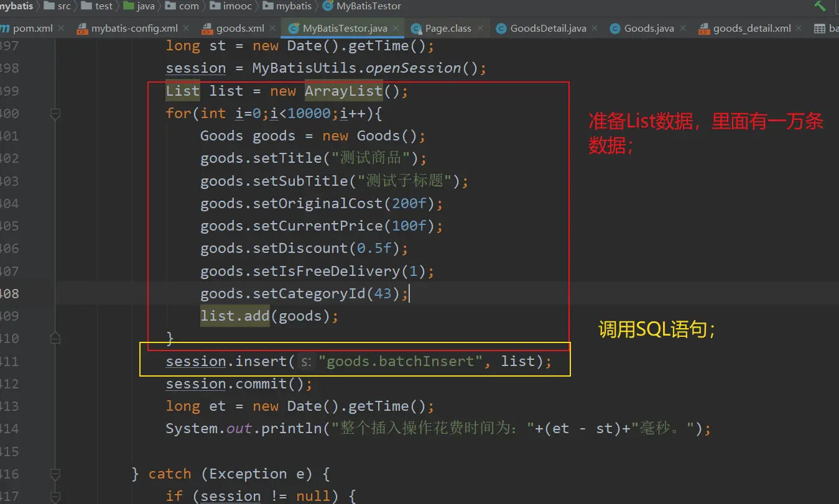The width and height of the screenshot is (839, 504).
Task: Close the Goods.java tab
Action: point(683,29)
